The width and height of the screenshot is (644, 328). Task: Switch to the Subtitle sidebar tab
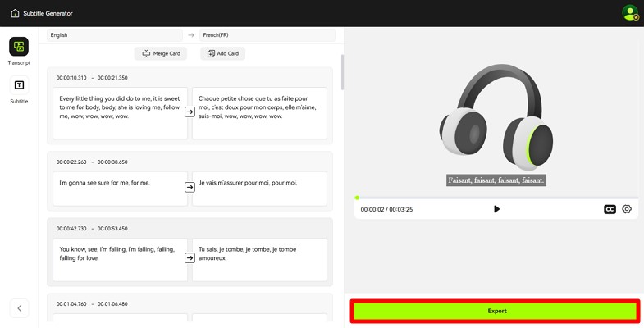19,85
